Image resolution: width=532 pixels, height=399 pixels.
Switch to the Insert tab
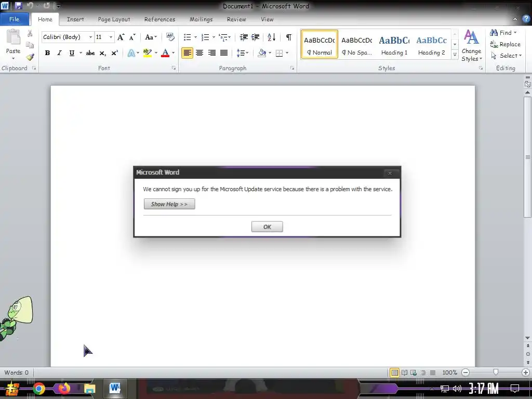coord(75,19)
